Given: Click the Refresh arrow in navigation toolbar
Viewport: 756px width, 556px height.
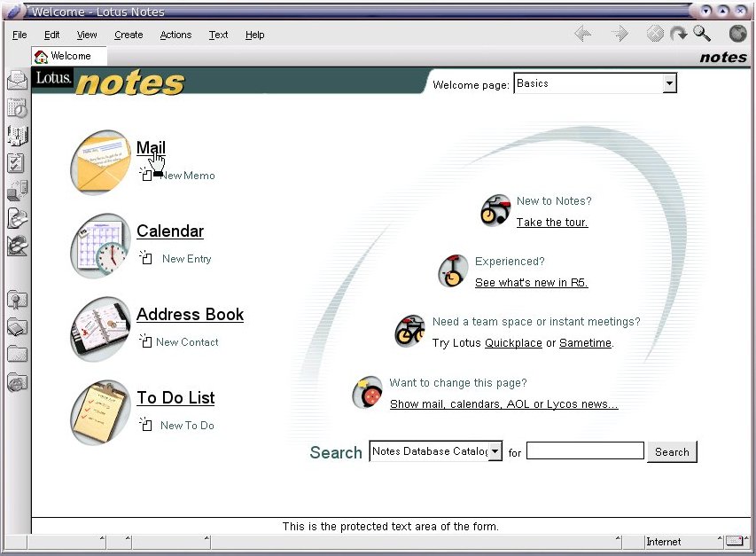Looking at the screenshot, I should pyautogui.click(x=679, y=34).
